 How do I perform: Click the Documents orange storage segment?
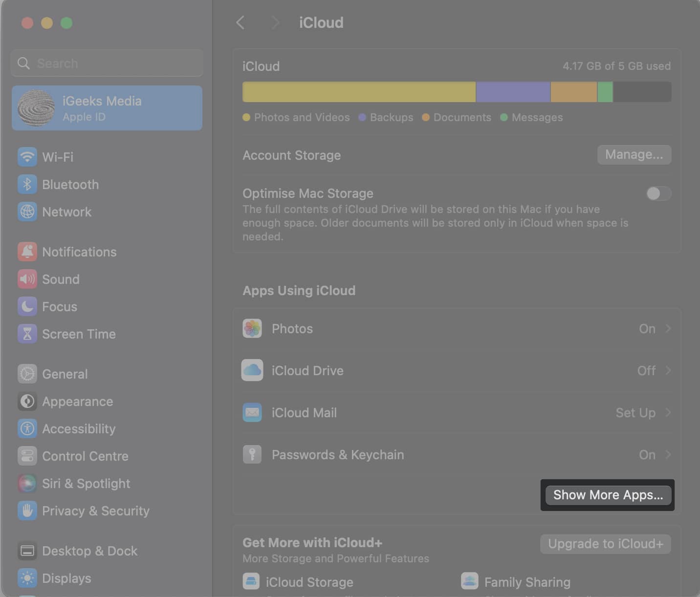coord(574,92)
